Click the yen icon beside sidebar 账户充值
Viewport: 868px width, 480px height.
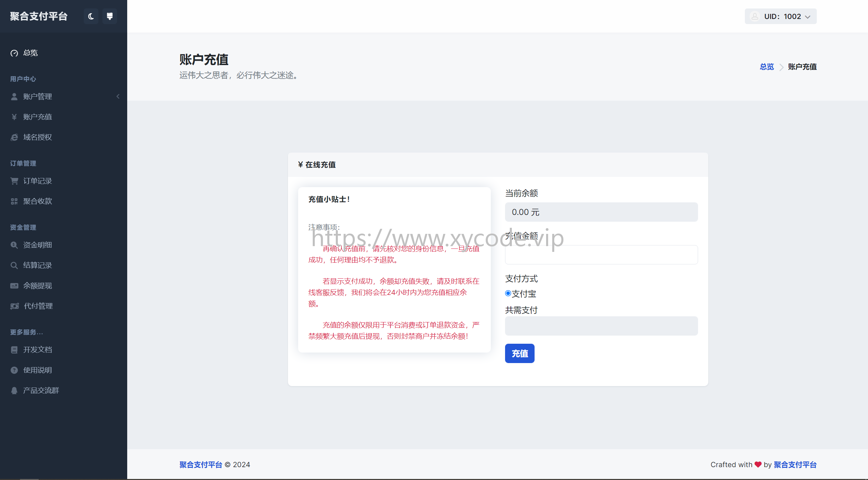14,117
